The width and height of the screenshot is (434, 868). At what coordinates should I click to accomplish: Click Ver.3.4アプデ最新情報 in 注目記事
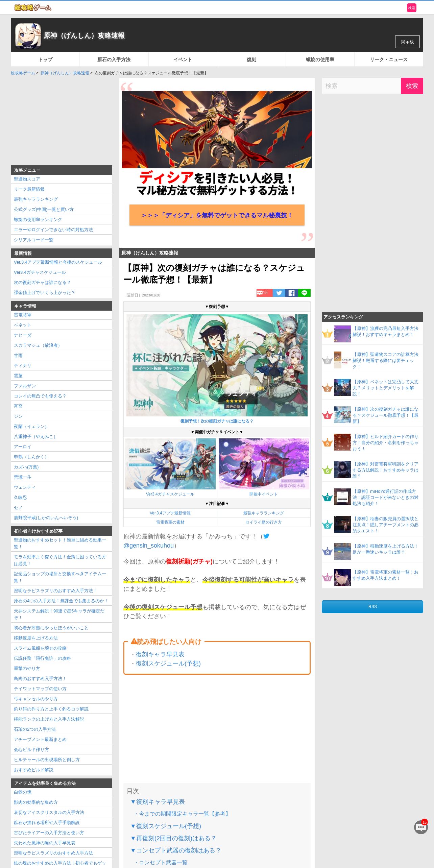(x=170, y=513)
